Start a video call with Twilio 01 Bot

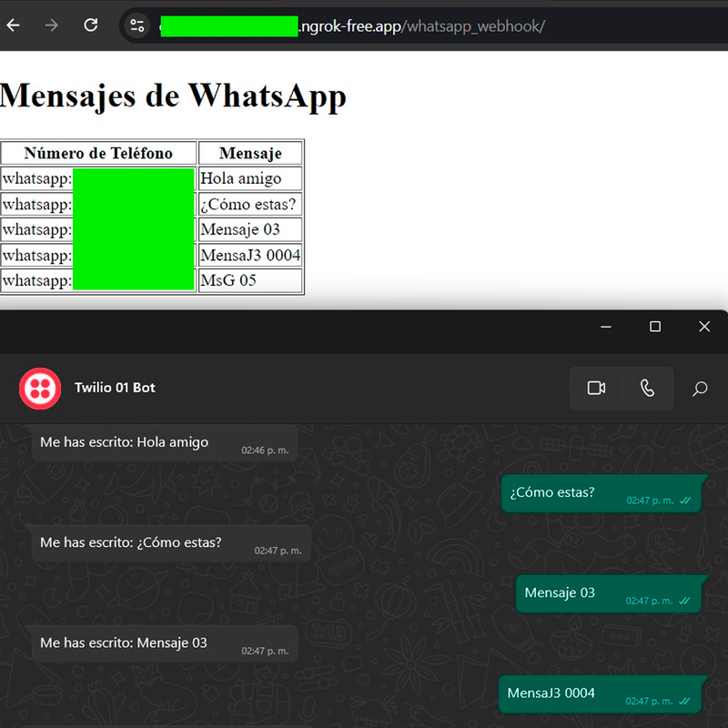pos(596,389)
